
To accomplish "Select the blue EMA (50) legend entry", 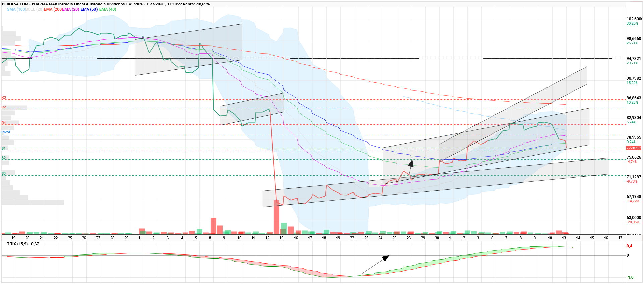I will (89, 9).
